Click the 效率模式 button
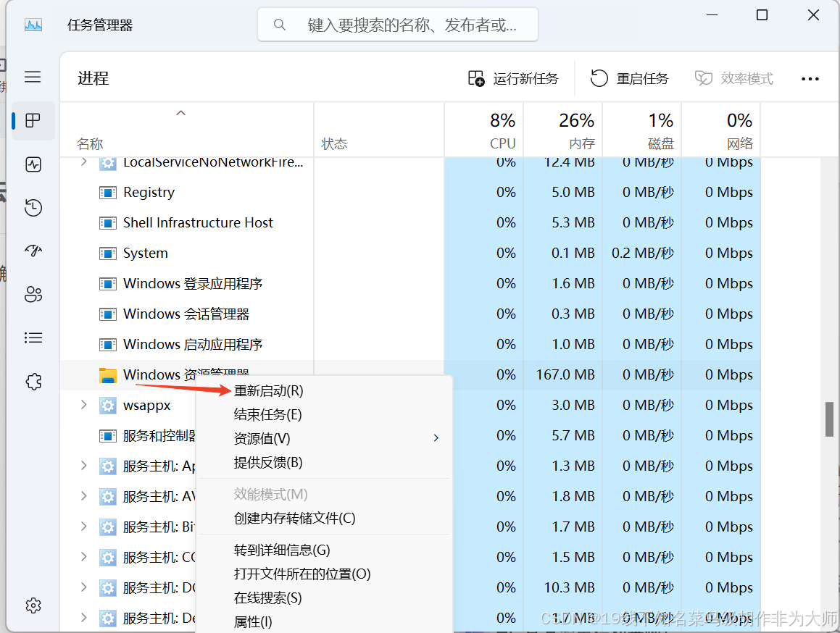This screenshot has width=840, height=633. click(734, 79)
